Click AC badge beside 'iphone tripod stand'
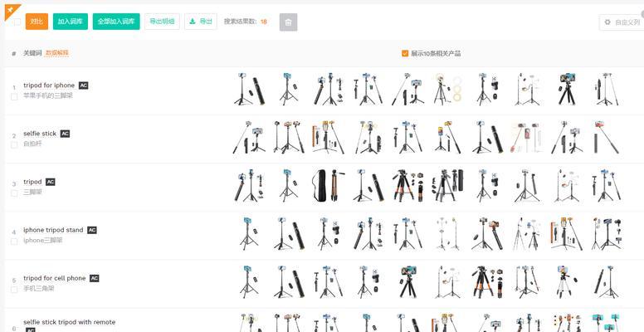The image size is (644, 332). click(92, 230)
